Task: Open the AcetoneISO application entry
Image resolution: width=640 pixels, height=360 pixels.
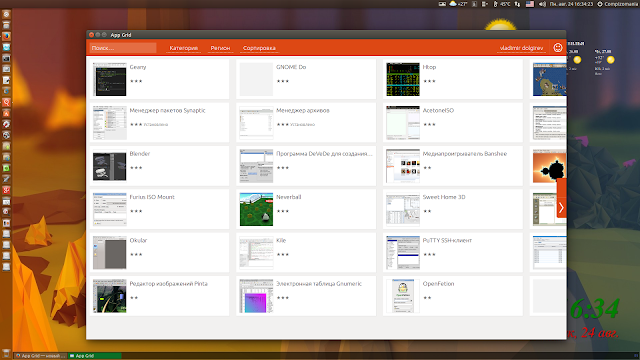Action: coord(453,122)
